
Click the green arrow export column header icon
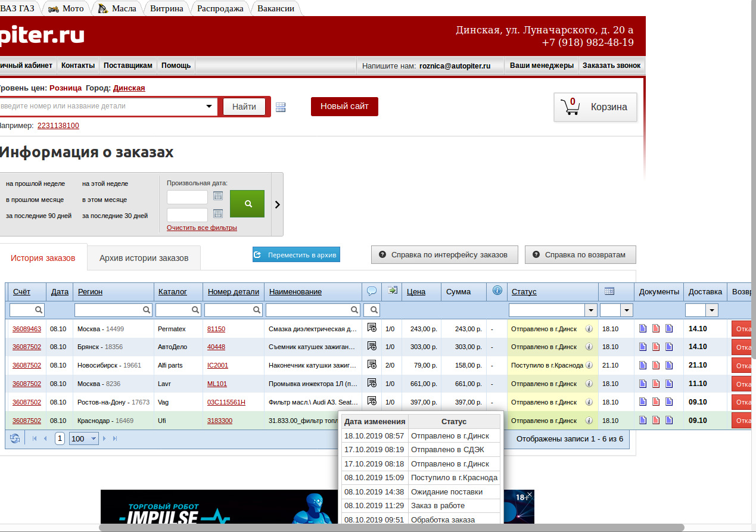[x=392, y=291]
